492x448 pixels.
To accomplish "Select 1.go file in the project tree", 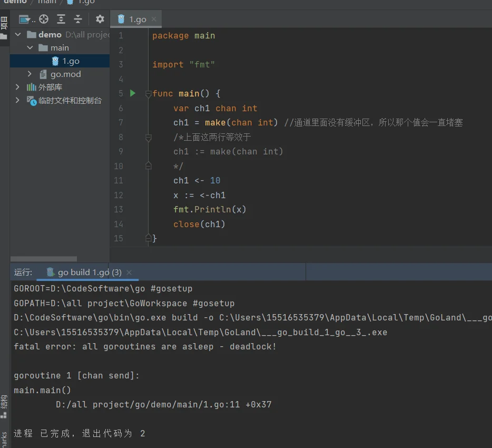I will click(x=71, y=61).
